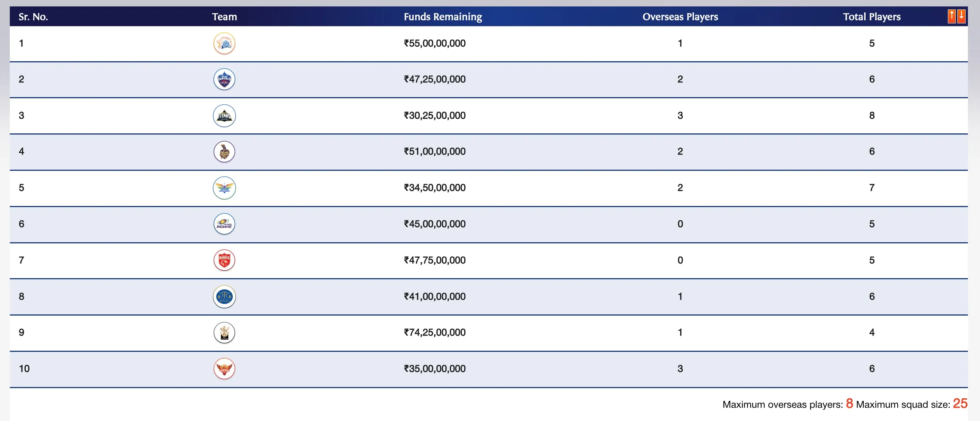Viewport: 980px width, 421px height.
Task: Select the Total Players column header
Action: tap(872, 17)
